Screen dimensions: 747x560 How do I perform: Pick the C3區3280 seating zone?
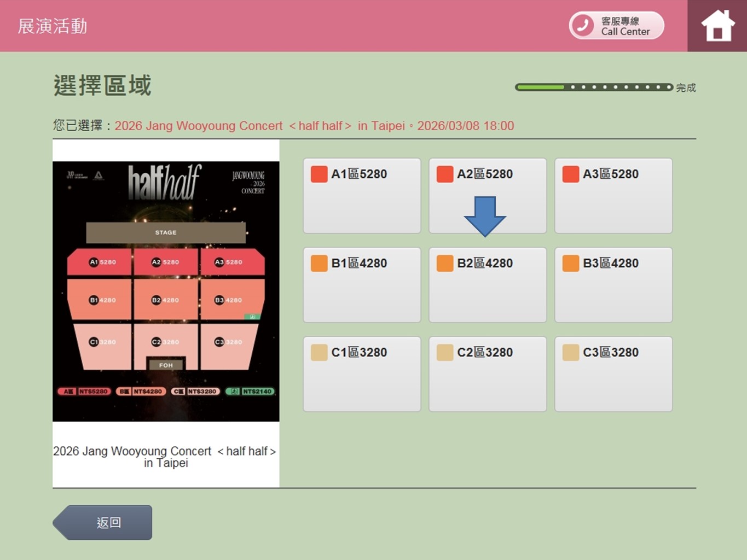(613, 374)
